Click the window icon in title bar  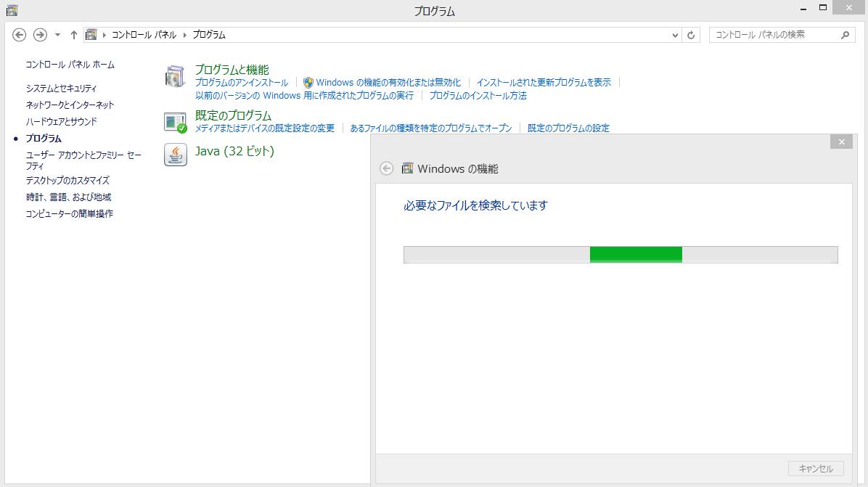click(x=12, y=10)
